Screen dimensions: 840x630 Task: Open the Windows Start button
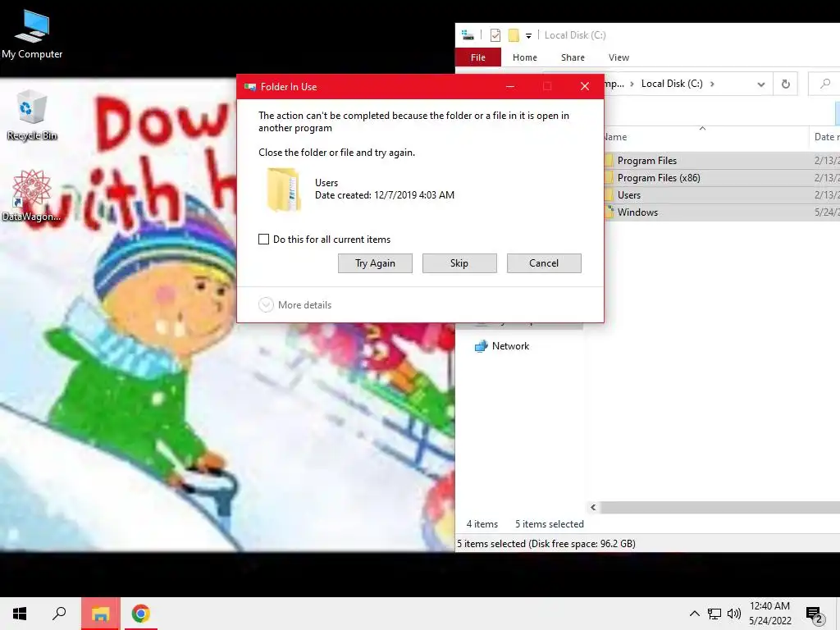pyautogui.click(x=20, y=614)
